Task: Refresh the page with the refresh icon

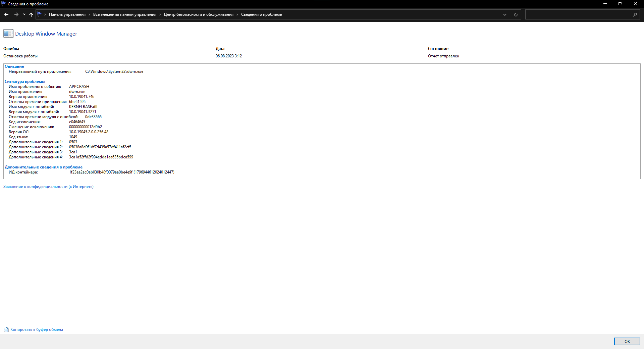Action: pyautogui.click(x=516, y=14)
